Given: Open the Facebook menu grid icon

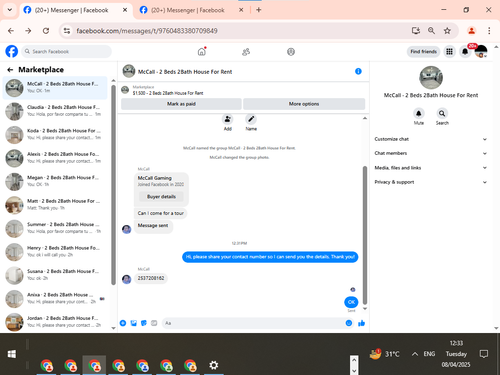Looking at the screenshot, I should (x=449, y=52).
